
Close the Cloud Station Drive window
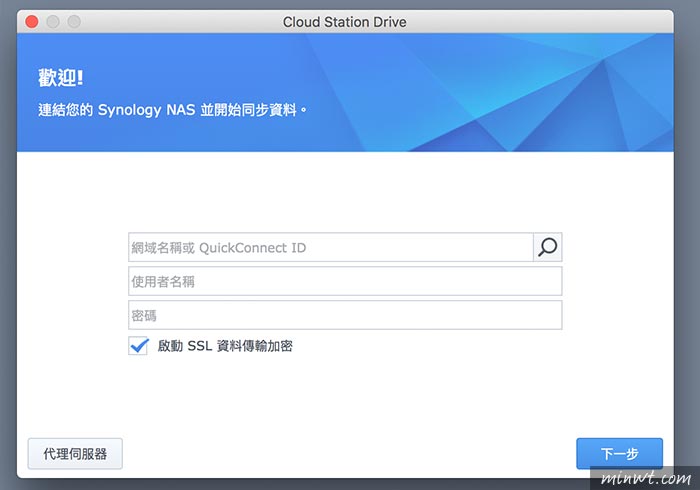click(32, 21)
